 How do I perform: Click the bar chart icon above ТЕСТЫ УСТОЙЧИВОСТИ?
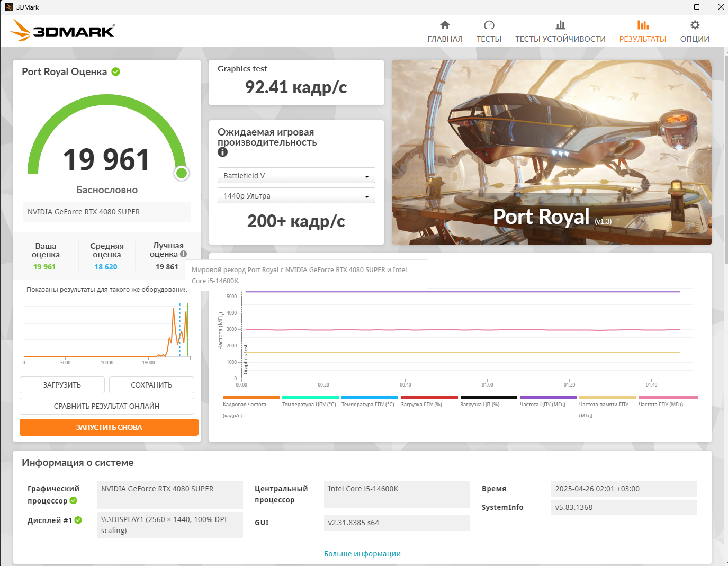(x=560, y=25)
